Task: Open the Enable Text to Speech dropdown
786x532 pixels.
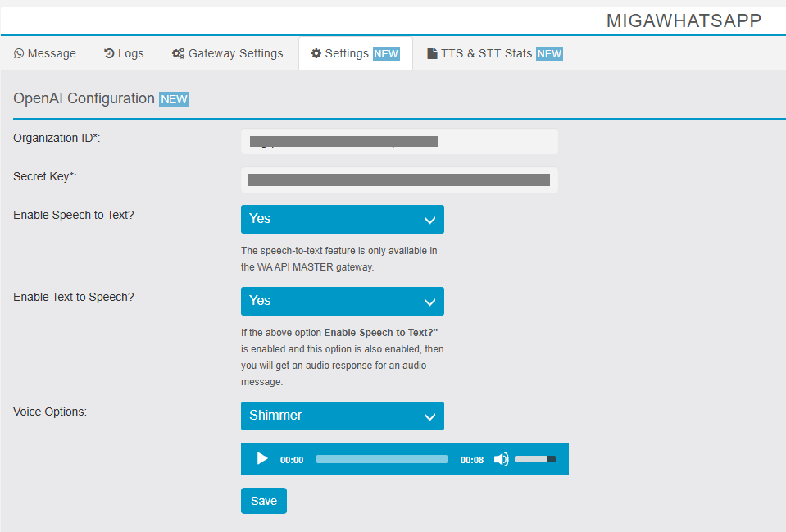Action: [x=342, y=301]
